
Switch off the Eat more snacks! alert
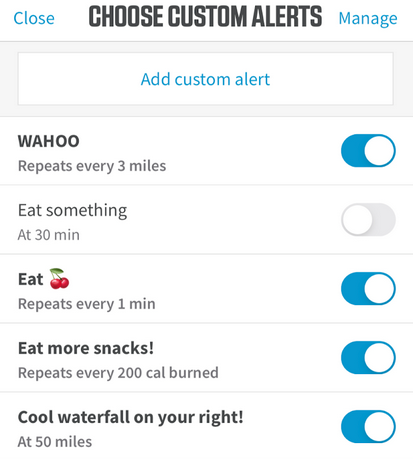[368, 358]
